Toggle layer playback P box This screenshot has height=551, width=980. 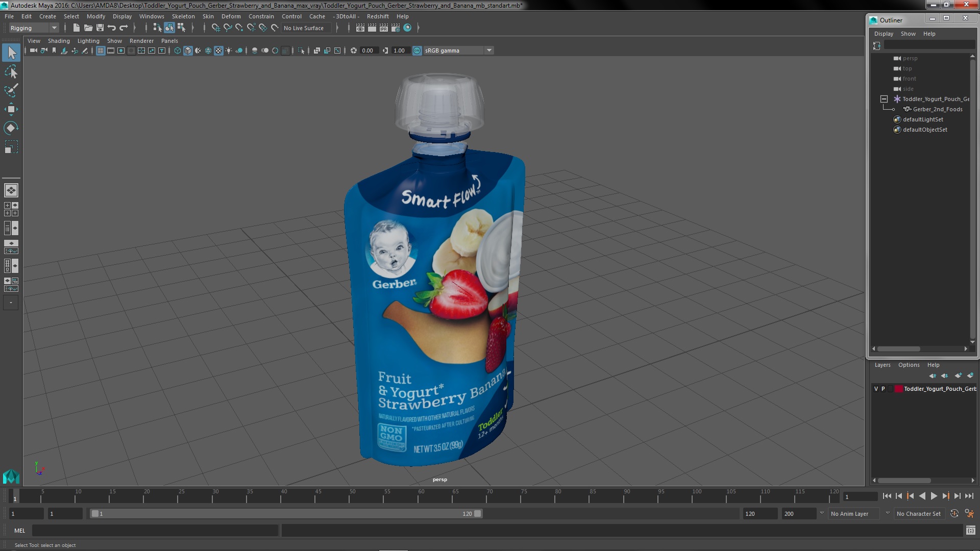tap(883, 389)
